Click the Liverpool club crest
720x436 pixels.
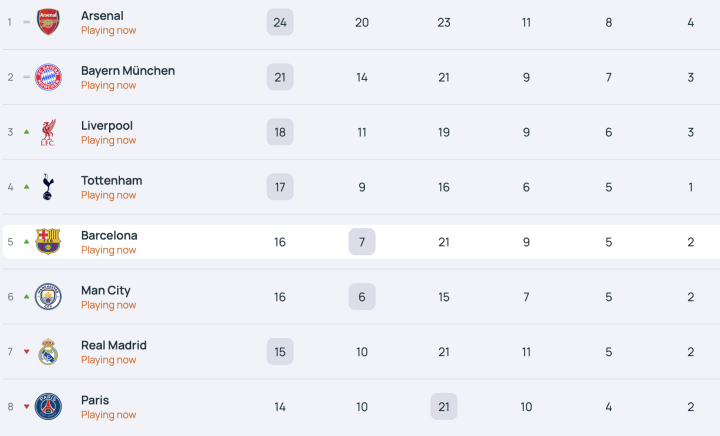click(x=48, y=132)
